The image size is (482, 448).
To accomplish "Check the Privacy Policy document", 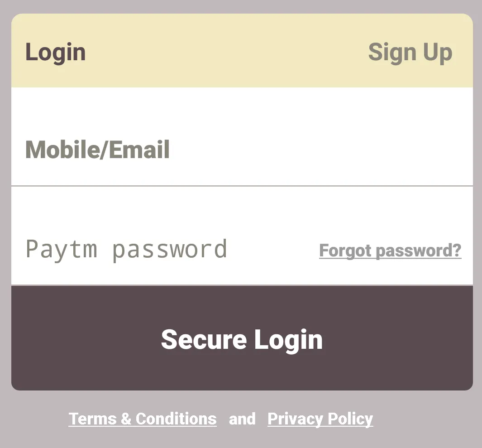I will (x=320, y=419).
